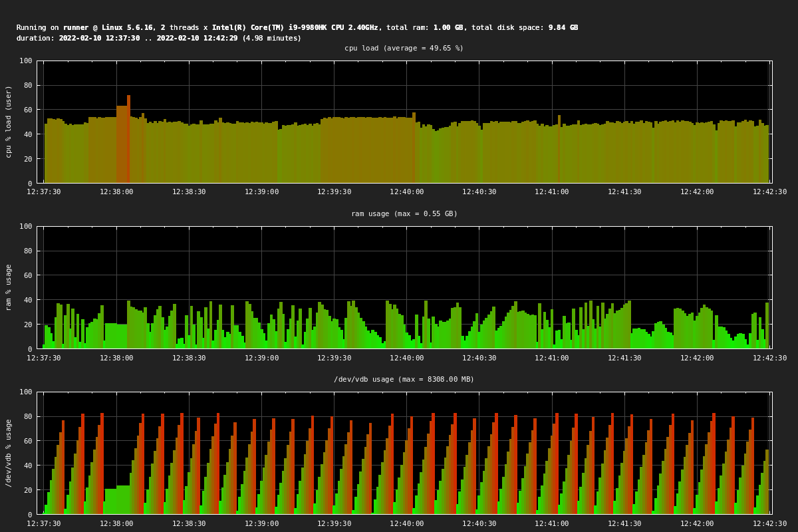
Task: Click the total disk space value 9.84 GB
Action: click(x=563, y=28)
